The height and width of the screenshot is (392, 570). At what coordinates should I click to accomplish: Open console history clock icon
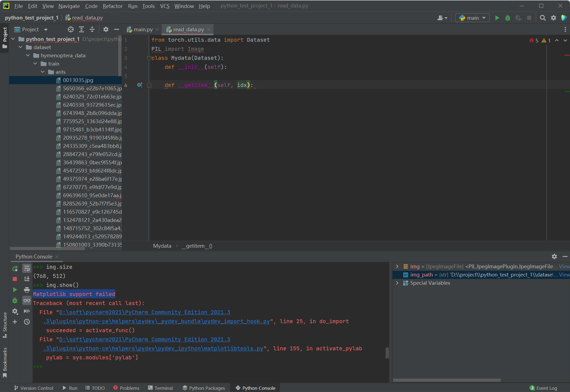[x=27, y=322]
